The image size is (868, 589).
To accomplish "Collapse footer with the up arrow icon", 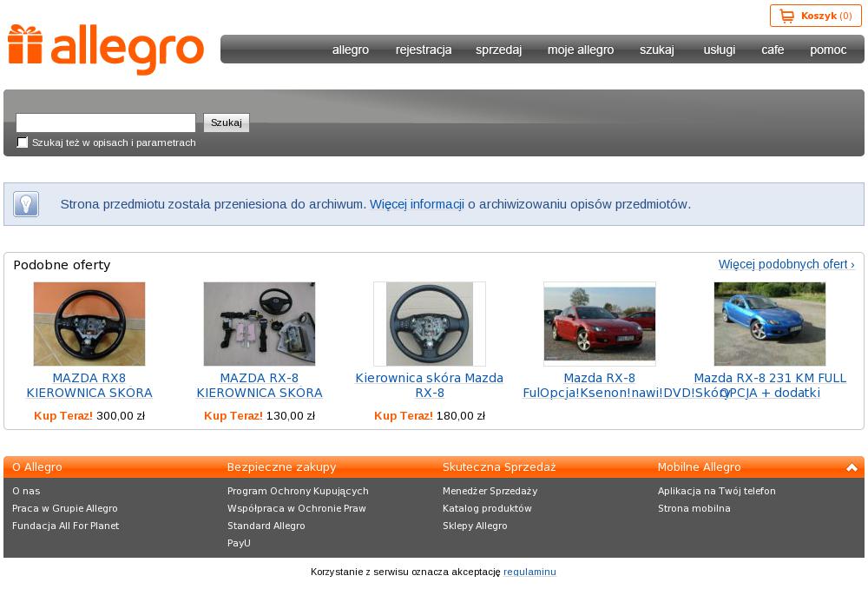I will (852, 467).
